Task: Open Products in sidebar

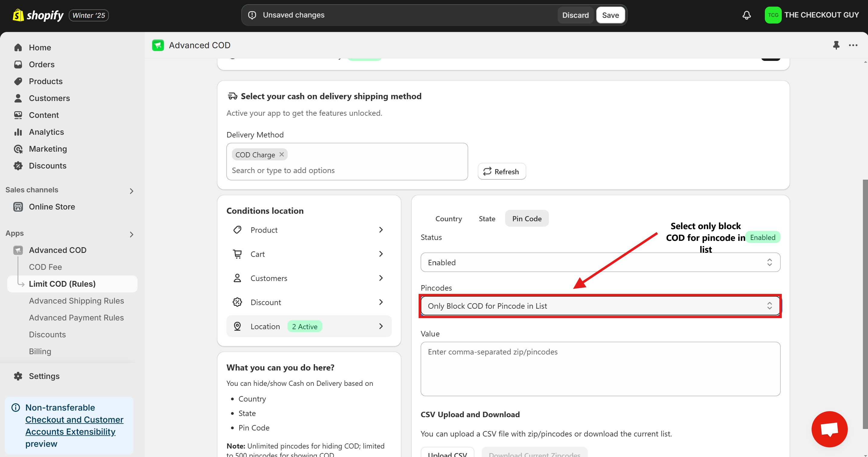Action: (x=46, y=81)
